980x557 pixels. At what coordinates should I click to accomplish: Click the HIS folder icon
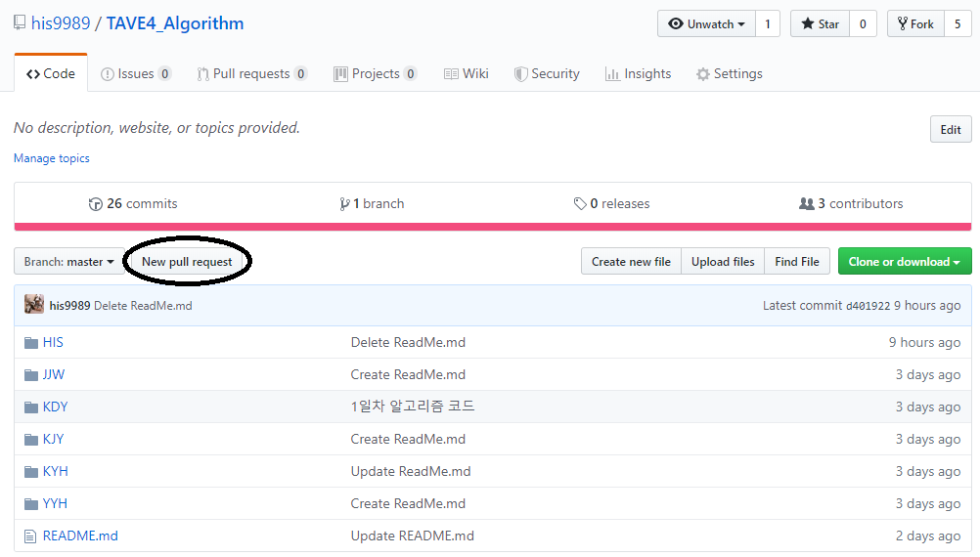[x=31, y=343]
